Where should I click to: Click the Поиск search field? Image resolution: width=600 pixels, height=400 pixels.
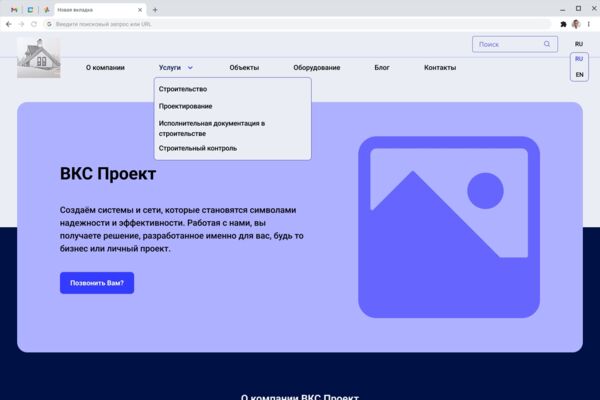click(515, 44)
